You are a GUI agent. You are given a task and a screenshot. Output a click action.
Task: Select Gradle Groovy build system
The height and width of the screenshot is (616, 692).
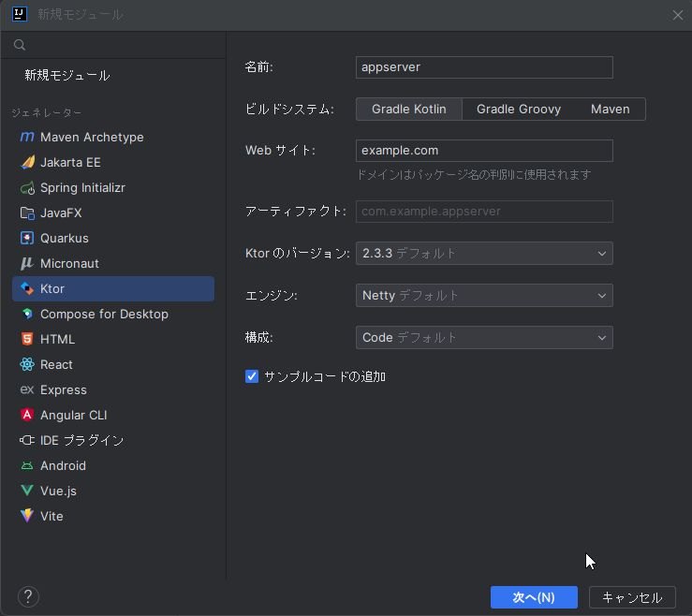(519, 109)
